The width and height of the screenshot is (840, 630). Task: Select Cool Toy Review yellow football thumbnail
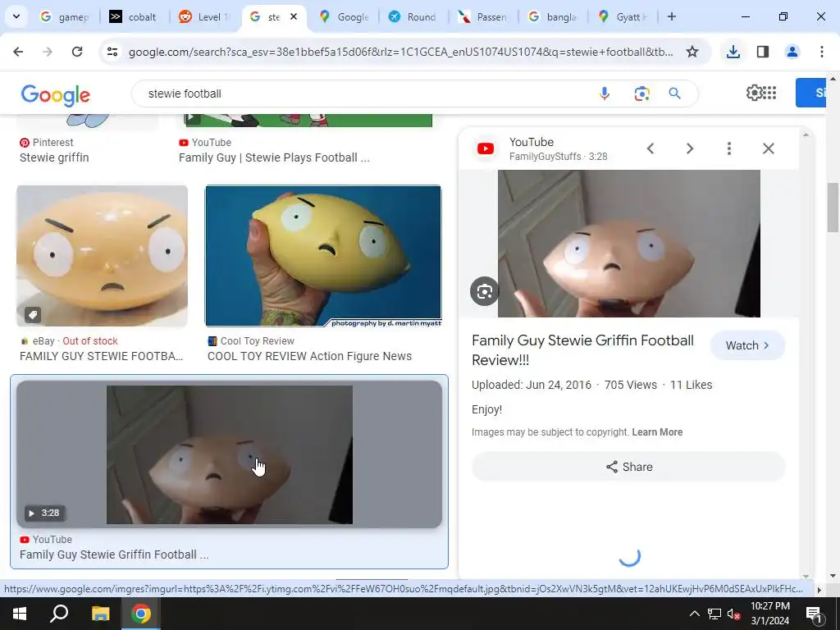[x=323, y=256]
